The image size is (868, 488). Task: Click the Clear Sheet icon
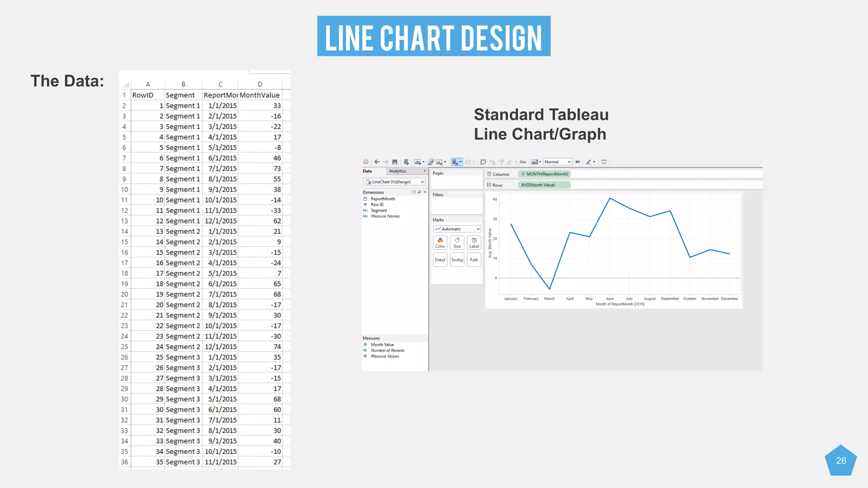440,162
